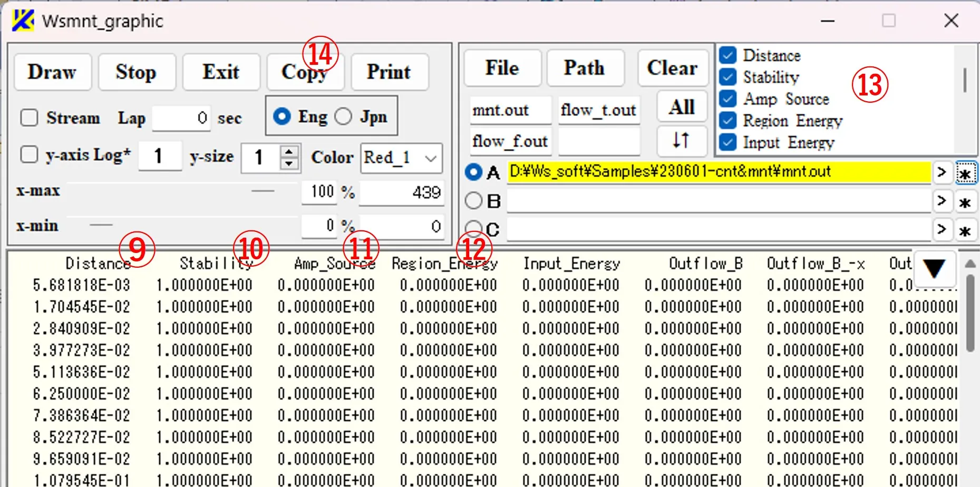Click the yellow path field for slot A

point(719,172)
